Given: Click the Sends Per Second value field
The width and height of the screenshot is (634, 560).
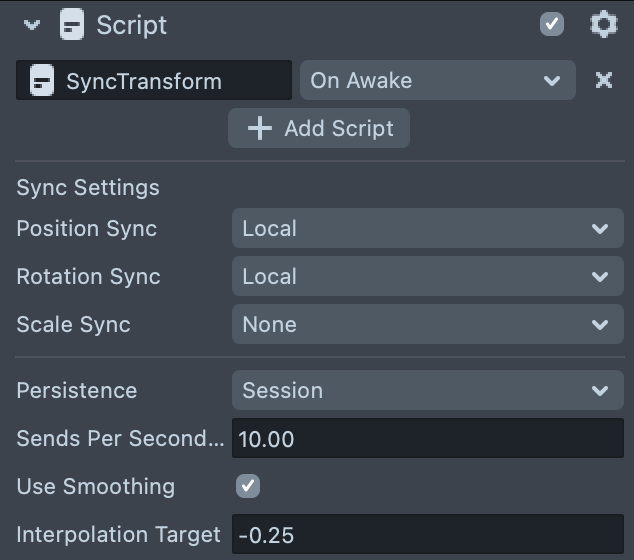Looking at the screenshot, I should tap(427, 438).
